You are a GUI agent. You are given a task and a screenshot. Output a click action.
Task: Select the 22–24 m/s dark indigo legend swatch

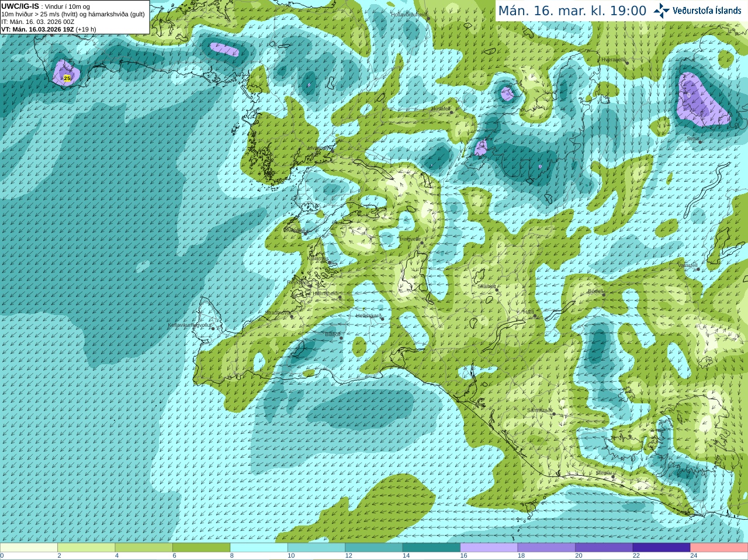click(x=662, y=548)
